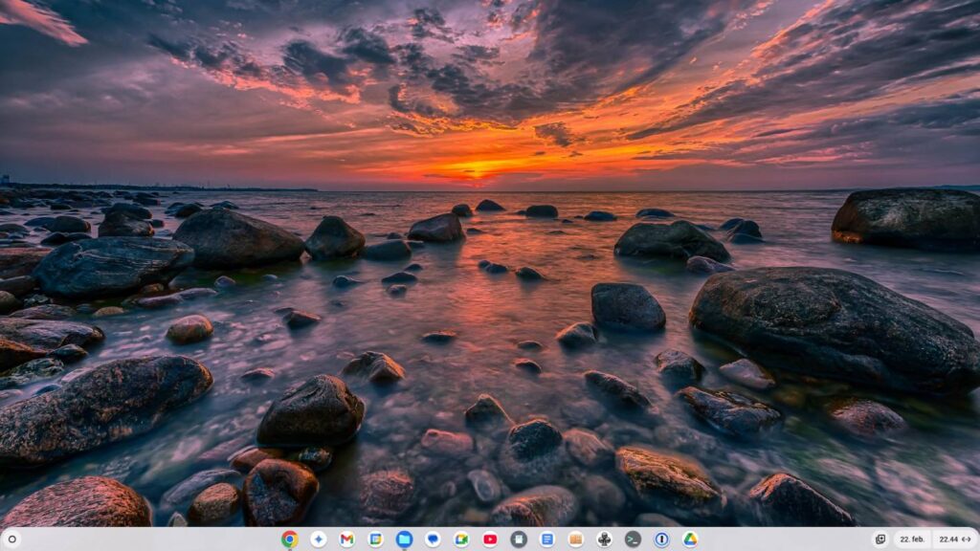The height and width of the screenshot is (551, 980).
Task: Launch Google Play Books
Action: click(575, 540)
